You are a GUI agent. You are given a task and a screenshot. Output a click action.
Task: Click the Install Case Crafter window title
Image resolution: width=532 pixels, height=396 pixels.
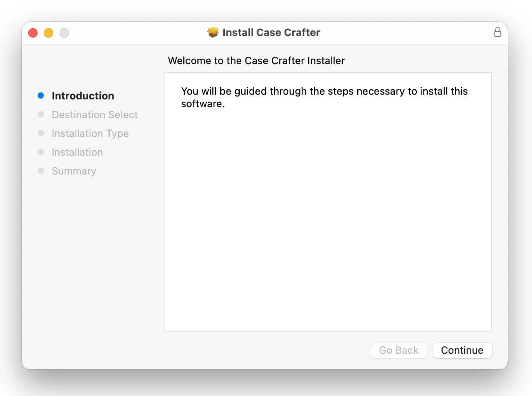pyautogui.click(x=271, y=32)
